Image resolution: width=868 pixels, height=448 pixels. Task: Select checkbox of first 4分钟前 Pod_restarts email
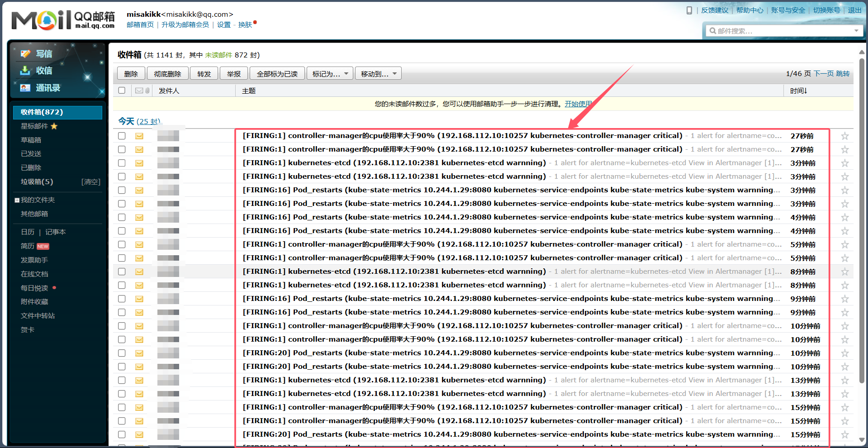coord(122,217)
